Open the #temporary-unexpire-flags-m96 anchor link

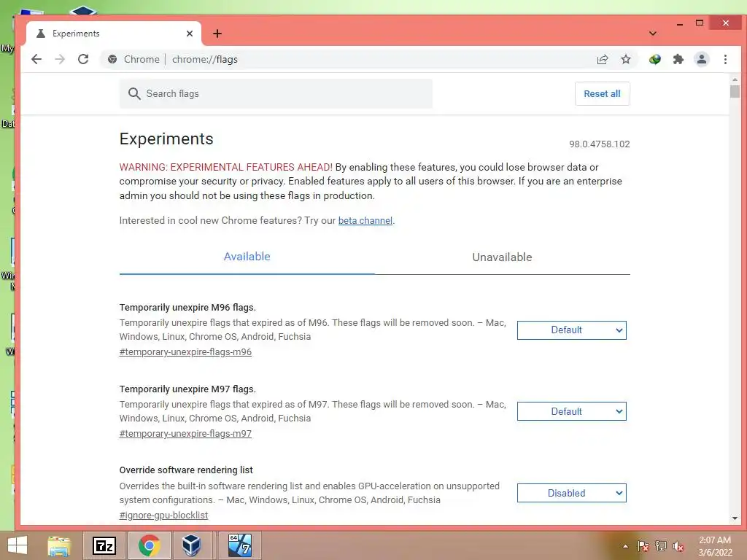click(x=185, y=352)
